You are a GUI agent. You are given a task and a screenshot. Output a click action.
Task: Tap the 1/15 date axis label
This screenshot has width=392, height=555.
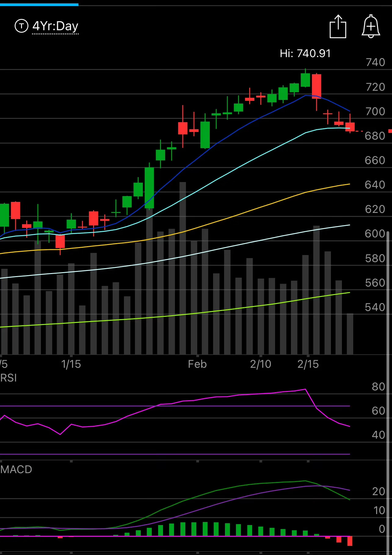tap(71, 364)
